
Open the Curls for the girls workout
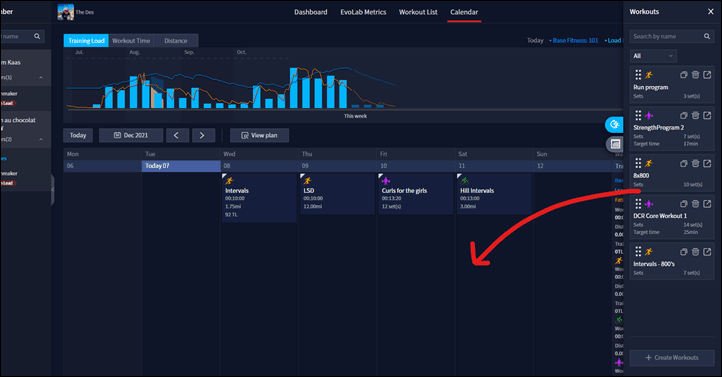[415, 194]
